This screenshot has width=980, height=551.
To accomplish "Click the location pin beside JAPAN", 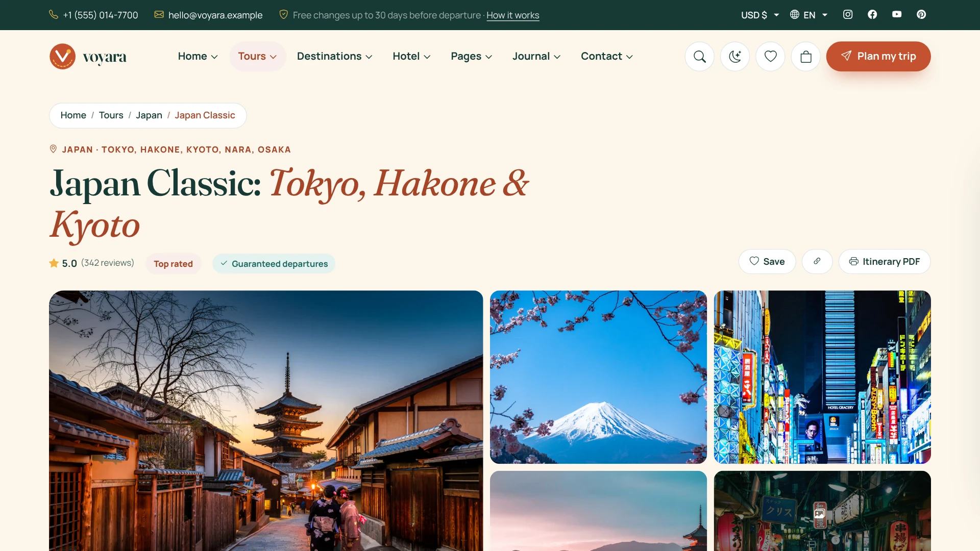I will (x=53, y=149).
